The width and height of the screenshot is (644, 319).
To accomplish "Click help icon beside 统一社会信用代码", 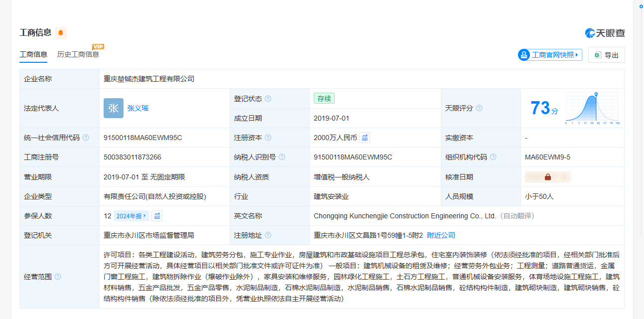I will (x=86, y=138).
